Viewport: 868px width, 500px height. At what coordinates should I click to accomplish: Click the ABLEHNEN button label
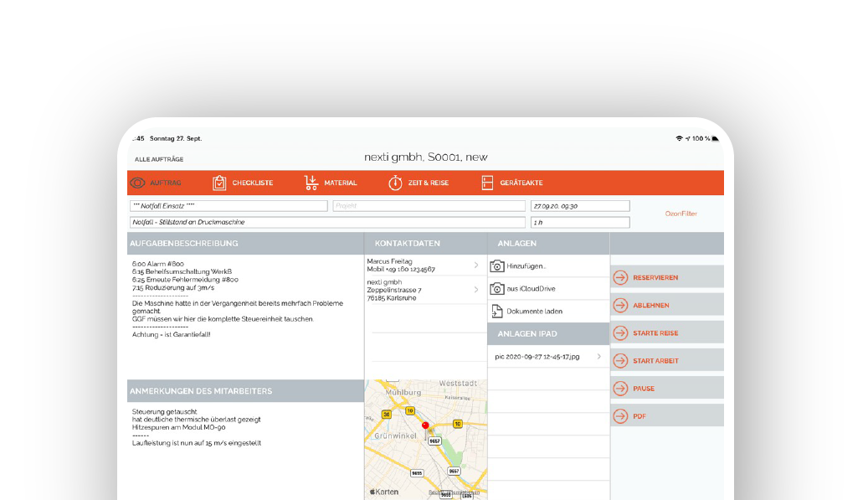[x=651, y=305]
